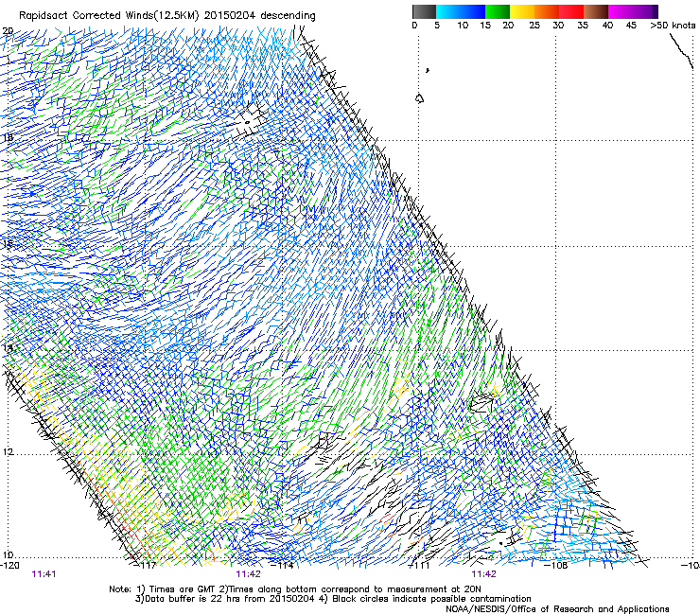Select the 'Data buffer is 22 hrs' note line

coord(333,599)
